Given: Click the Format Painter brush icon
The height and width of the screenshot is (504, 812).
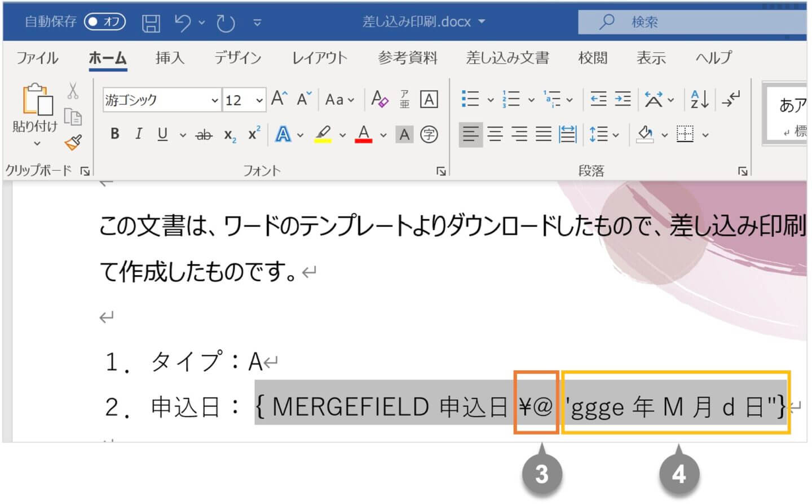Looking at the screenshot, I should point(73,142).
